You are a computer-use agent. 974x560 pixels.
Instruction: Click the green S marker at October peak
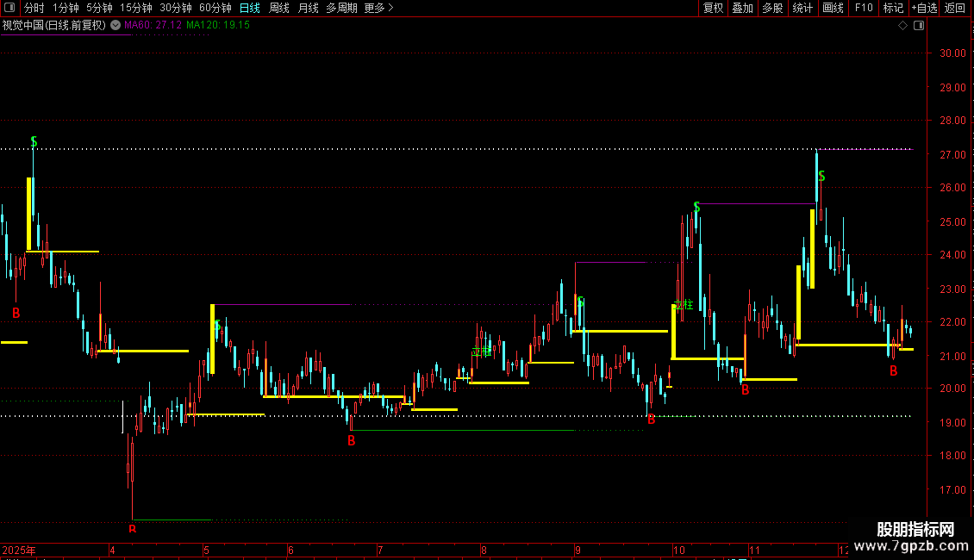click(696, 207)
